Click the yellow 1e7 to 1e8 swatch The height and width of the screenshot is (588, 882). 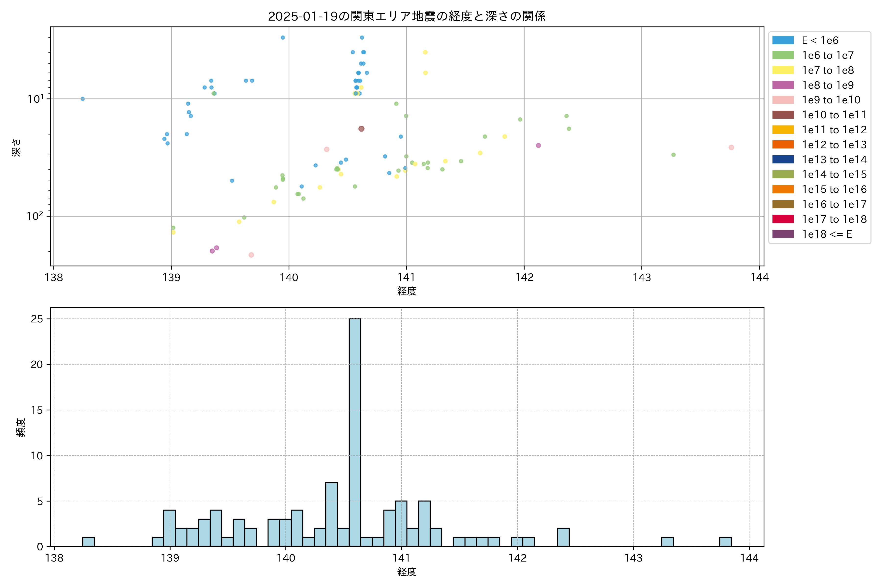pyautogui.click(x=783, y=70)
